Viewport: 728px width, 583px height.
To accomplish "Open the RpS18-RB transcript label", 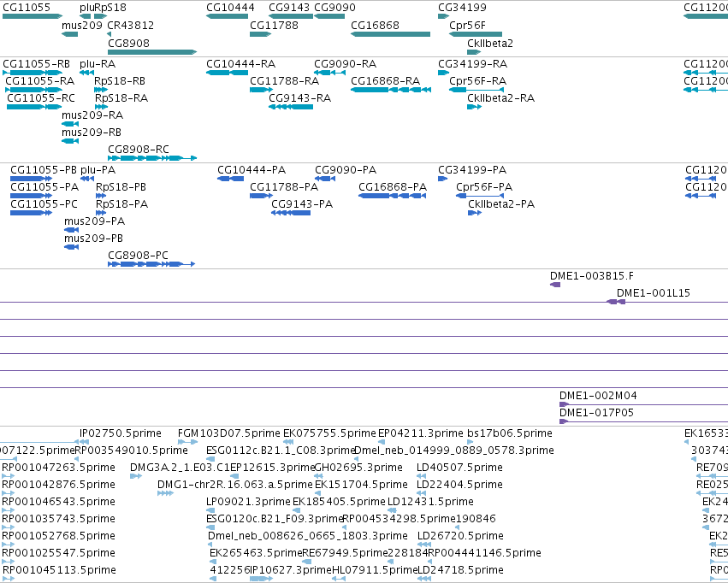I will (120, 80).
